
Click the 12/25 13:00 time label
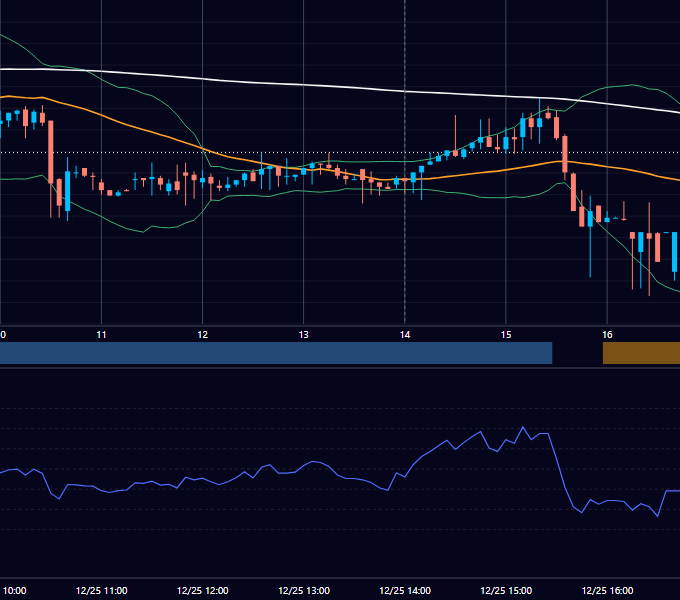coord(304,590)
